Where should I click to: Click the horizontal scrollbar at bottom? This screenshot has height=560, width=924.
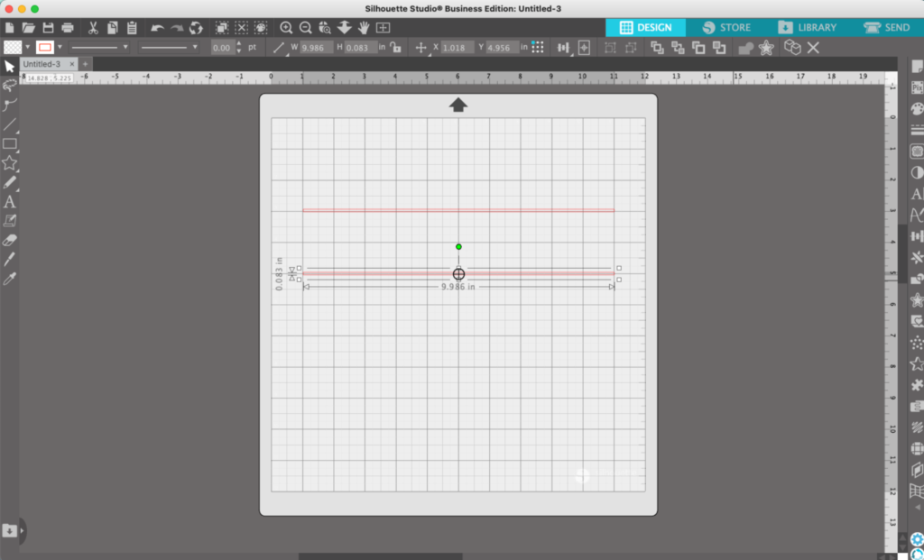[x=380, y=556]
